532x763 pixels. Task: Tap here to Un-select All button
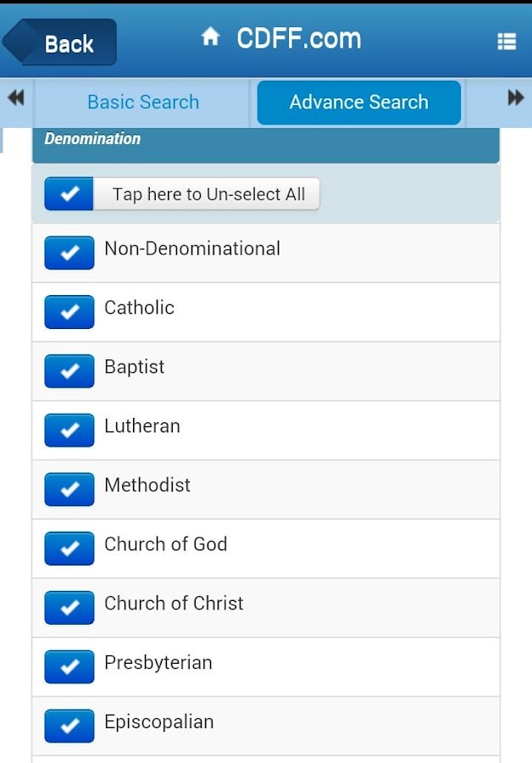208,194
